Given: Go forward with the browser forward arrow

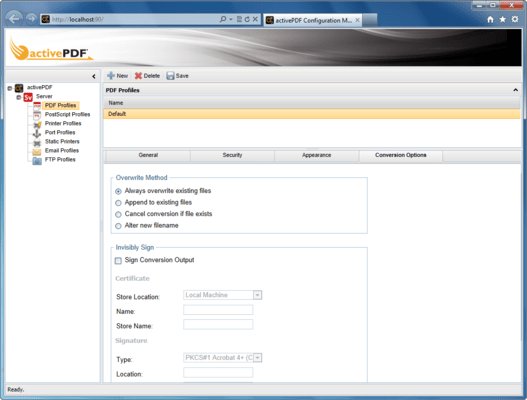Looking at the screenshot, I should tap(31, 19).
